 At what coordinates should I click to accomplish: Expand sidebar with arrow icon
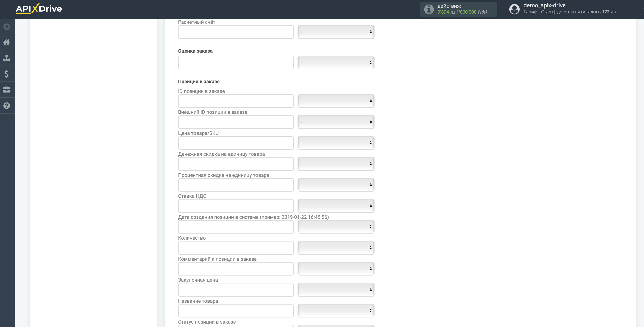(7, 27)
